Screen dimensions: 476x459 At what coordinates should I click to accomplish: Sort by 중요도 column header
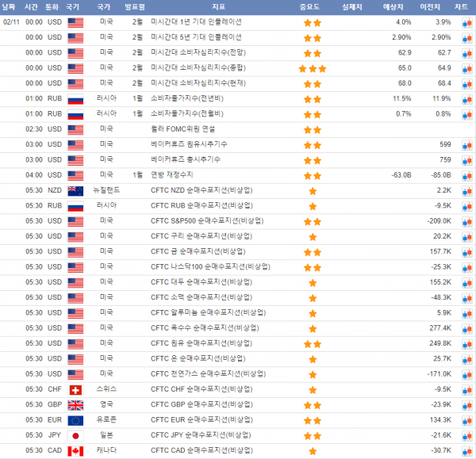[311, 6]
